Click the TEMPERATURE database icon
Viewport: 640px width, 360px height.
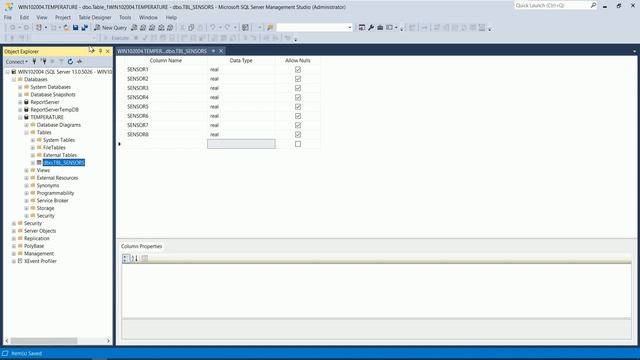point(26,117)
